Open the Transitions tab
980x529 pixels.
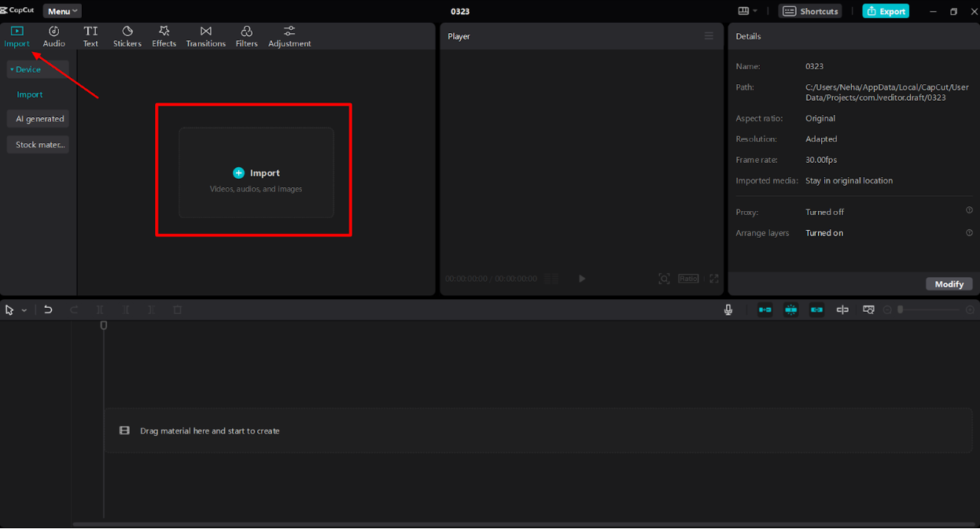point(205,36)
